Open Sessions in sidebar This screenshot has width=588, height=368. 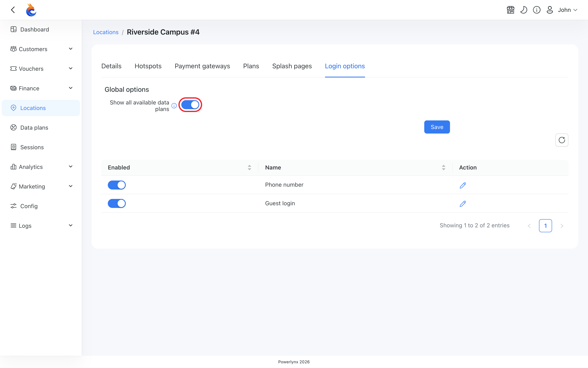(41, 147)
